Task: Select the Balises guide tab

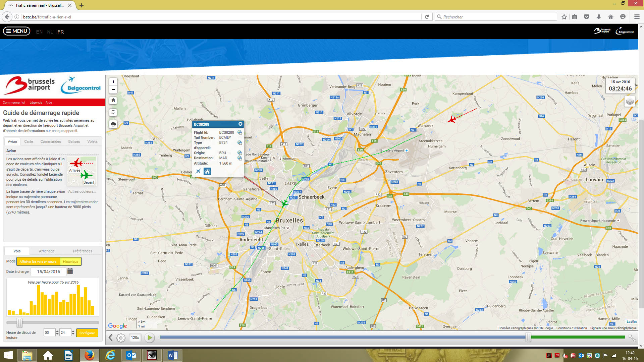Action: [74, 141]
